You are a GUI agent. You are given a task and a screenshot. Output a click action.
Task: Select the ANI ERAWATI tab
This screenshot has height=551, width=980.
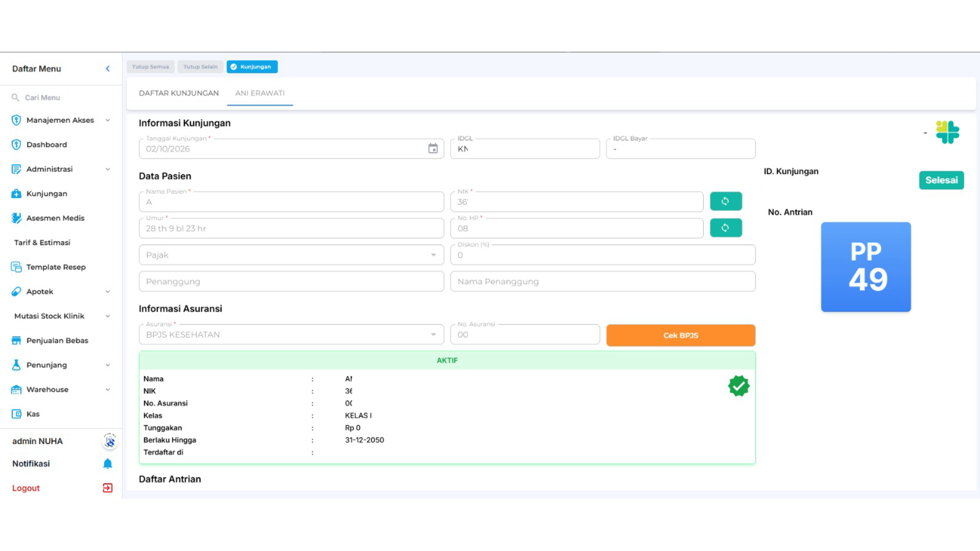260,93
